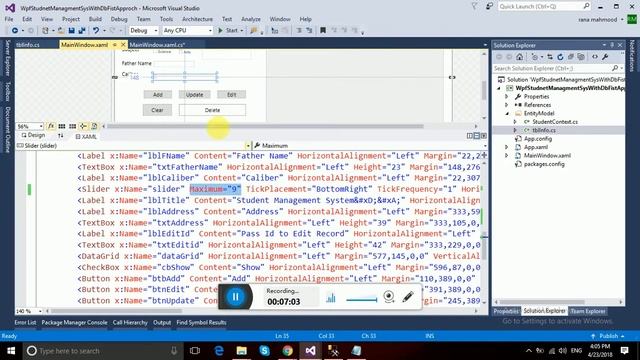Toggle auto hide pin of Solution Explorer

click(x=612, y=45)
